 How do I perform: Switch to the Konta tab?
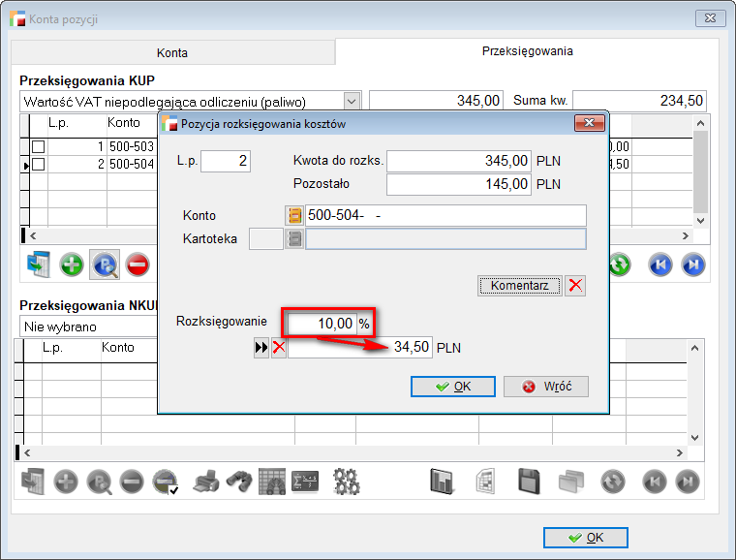(x=172, y=52)
